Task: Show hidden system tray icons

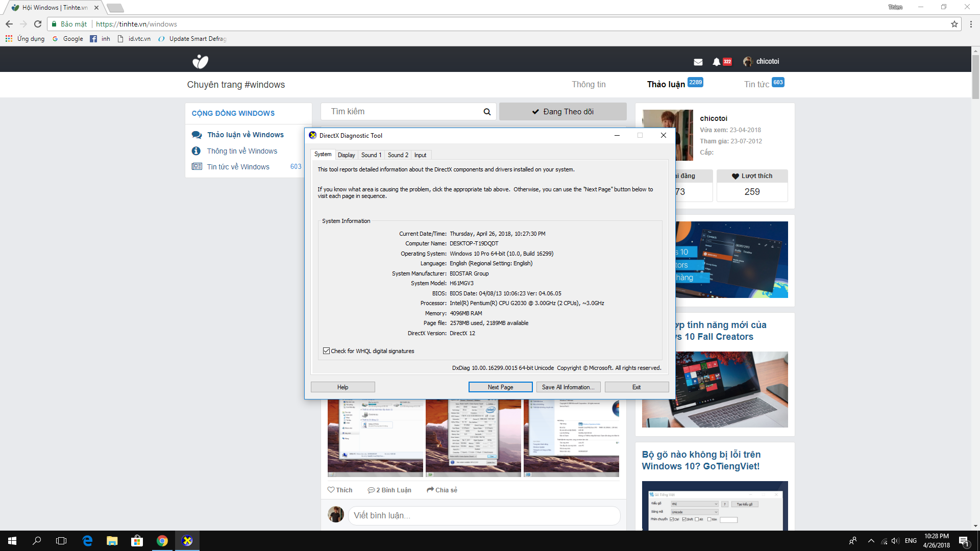Action: click(871, 541)
